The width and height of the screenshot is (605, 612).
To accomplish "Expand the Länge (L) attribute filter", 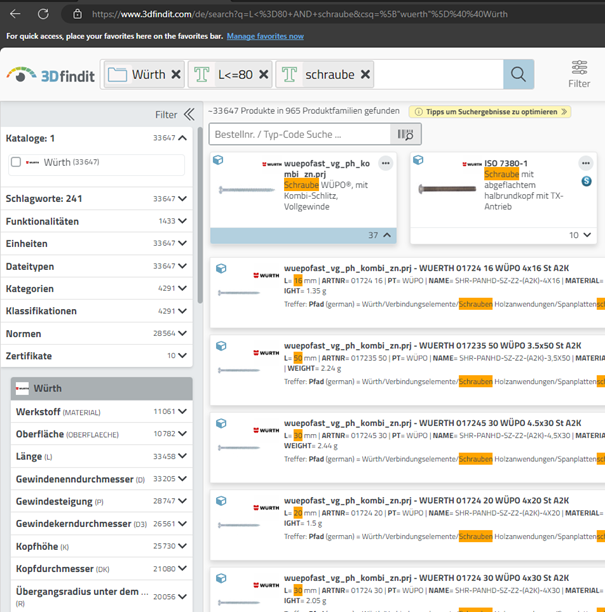I will (182, 456).
